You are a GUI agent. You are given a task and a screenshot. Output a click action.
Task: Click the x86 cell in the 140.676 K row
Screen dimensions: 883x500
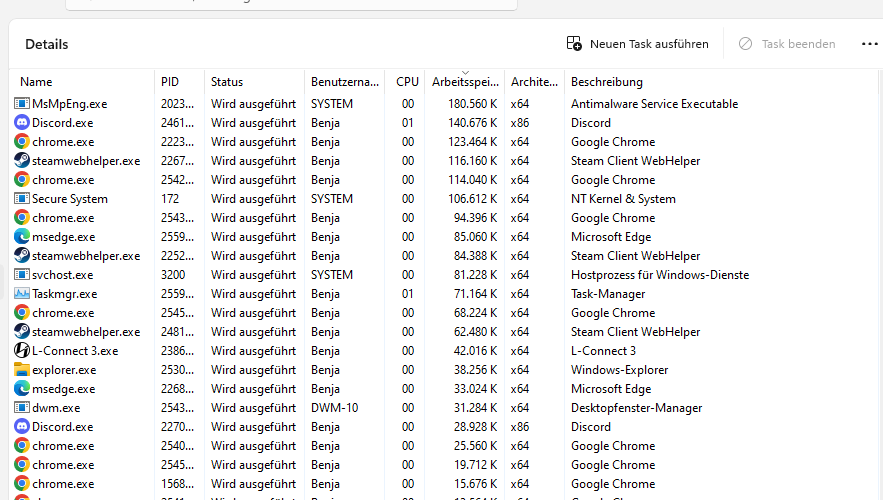point(520,123)
